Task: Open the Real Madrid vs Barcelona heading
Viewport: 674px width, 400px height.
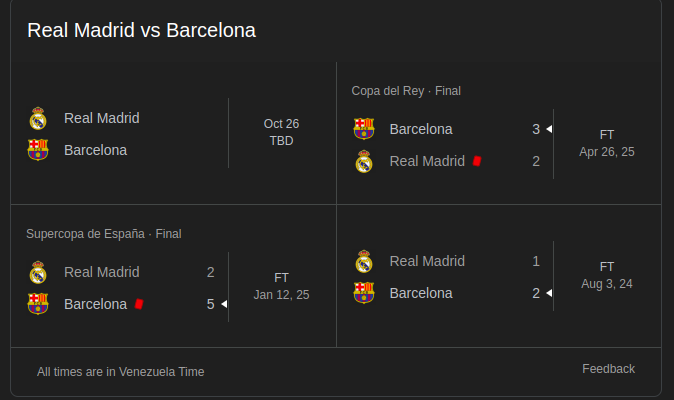Action: pos(141,30)
